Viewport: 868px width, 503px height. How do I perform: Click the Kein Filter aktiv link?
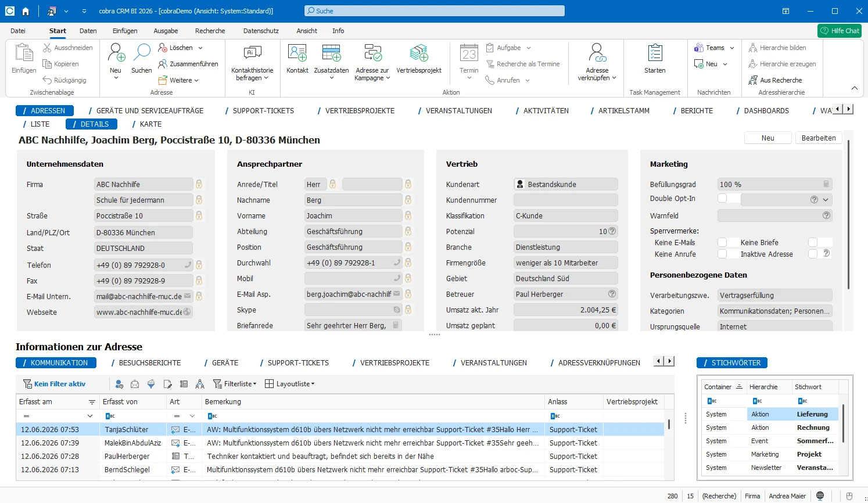[x=54, y=384]
